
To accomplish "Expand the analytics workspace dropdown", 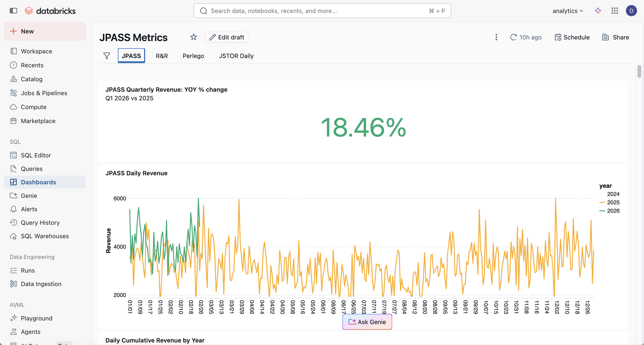I will (568, 11).
